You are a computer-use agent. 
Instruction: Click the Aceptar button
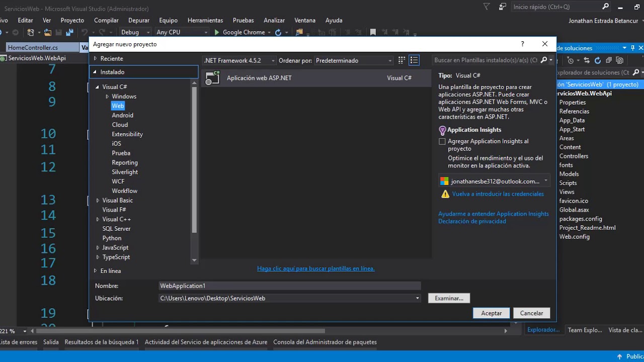(x=492, y=313)
